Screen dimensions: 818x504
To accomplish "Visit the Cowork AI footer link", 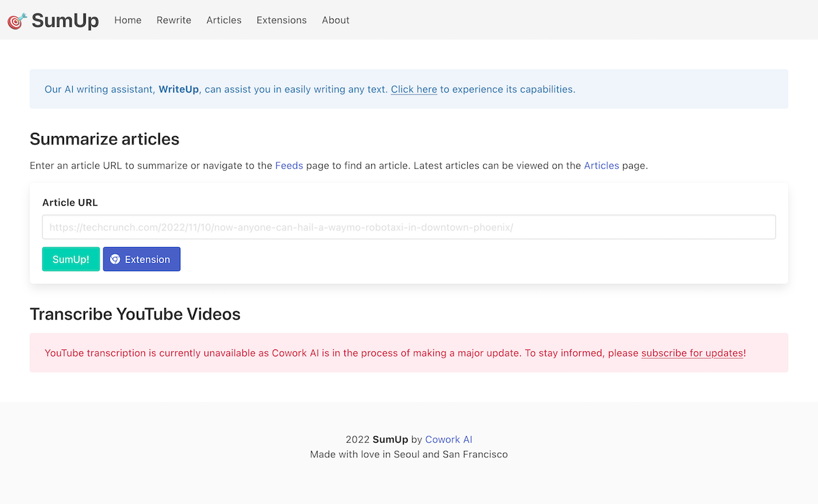I will tap(449, 439).
